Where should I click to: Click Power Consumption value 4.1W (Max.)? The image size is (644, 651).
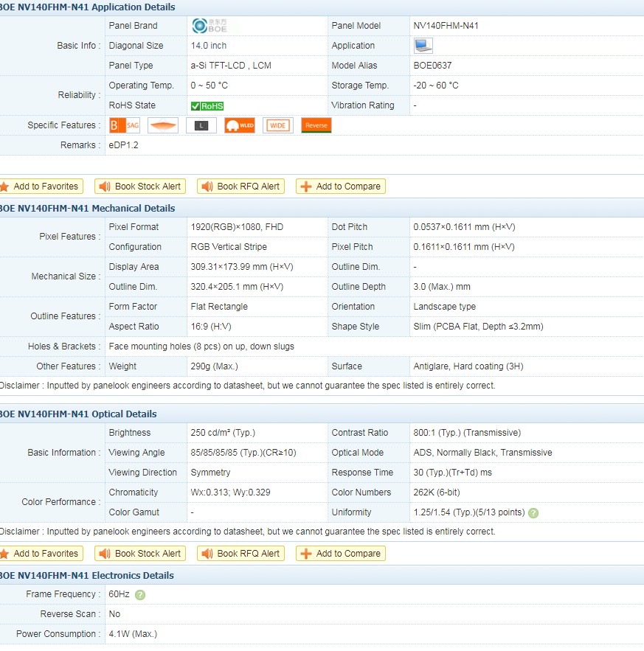tap(133, 634)
